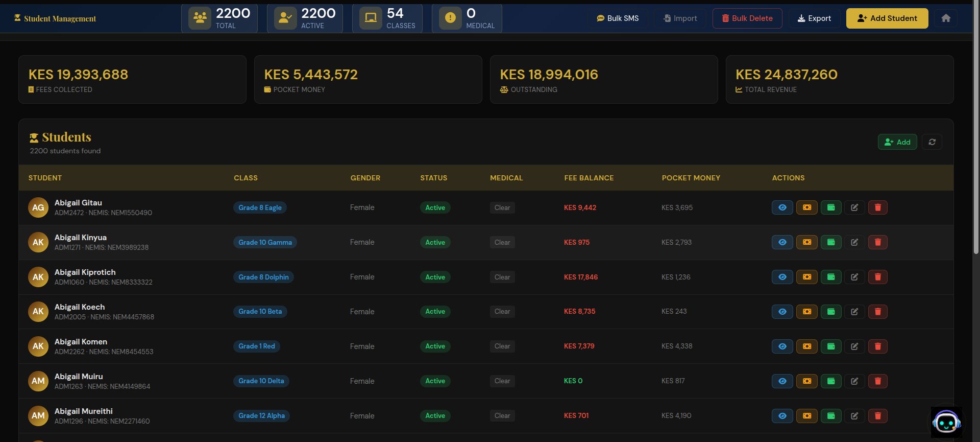The image size is (980, 442).
Task: Click eye icon for Abigail Muiru
Action: pyautogui.click(x=782, y=381)
